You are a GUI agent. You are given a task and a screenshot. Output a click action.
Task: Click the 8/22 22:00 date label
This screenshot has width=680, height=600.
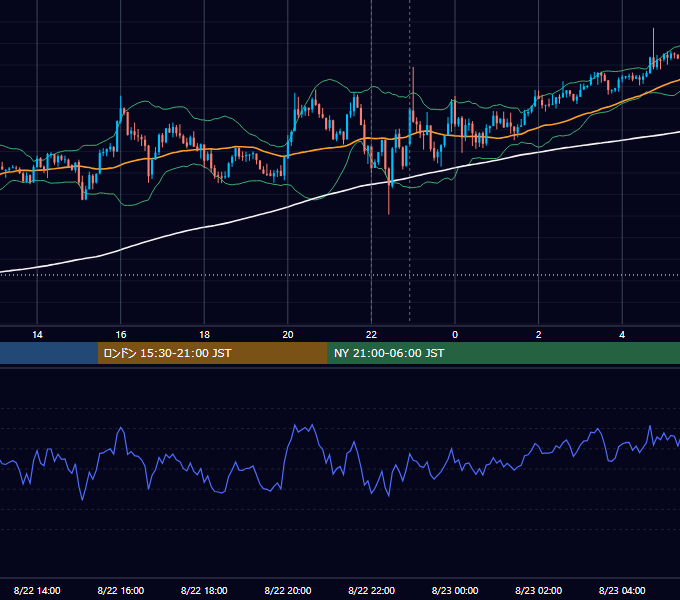tap(371, 590)
